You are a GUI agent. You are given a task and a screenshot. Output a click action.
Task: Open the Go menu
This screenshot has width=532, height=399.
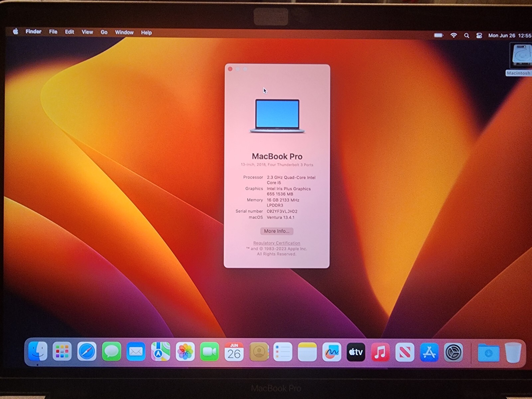click(x=104, y=32)
